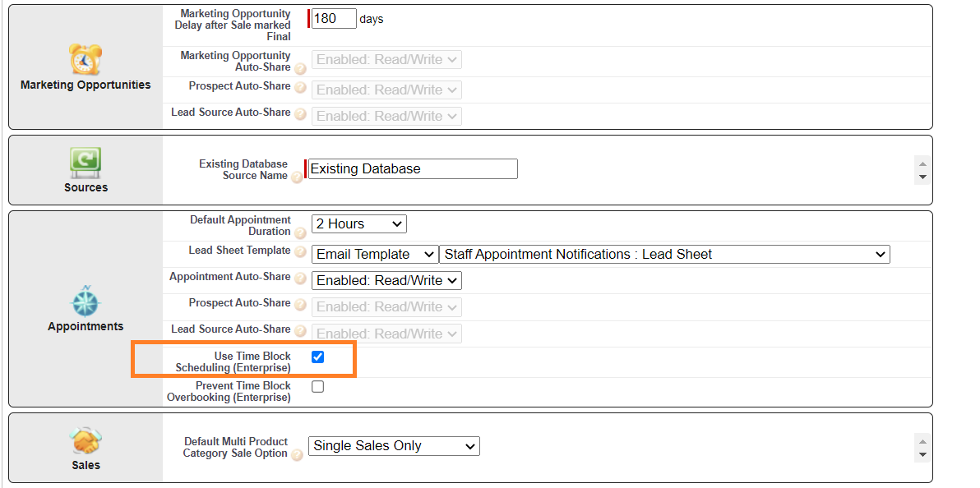
Task: Open help icon beside Lead Sheet Template
Action: click(x=300, y=252)
